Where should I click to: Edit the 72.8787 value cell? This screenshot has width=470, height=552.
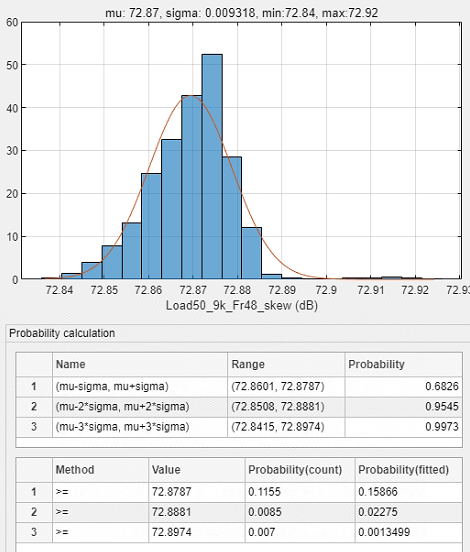pyautogui.click(x=197, y=492)
